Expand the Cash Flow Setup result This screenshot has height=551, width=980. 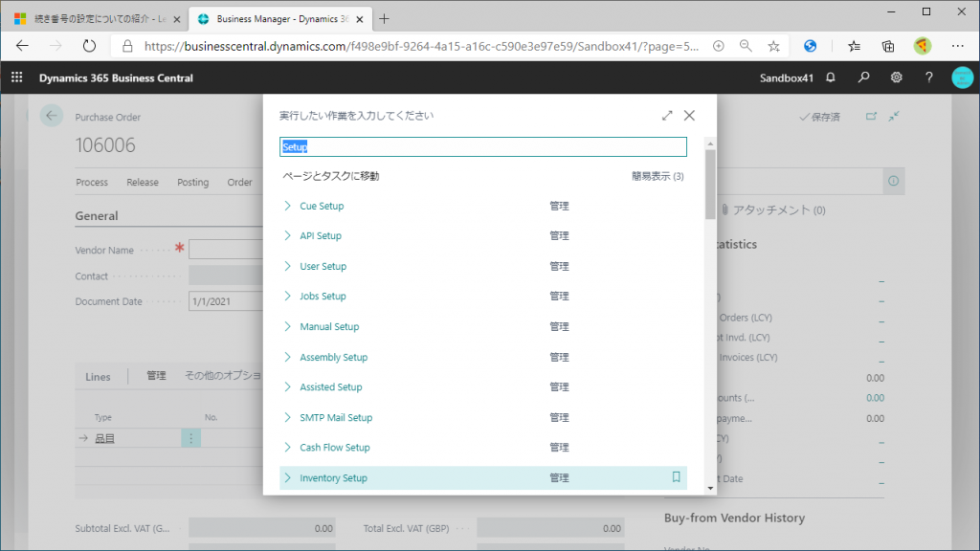pos(287,448)
